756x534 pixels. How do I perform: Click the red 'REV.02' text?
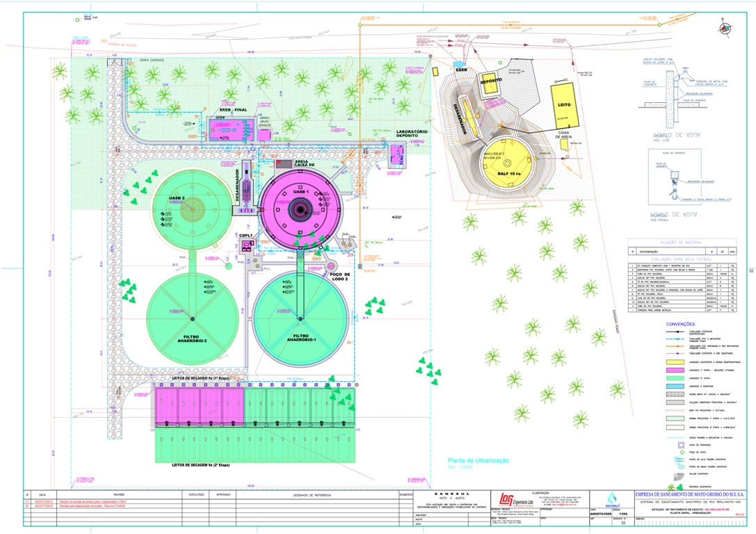pos(739,515)
